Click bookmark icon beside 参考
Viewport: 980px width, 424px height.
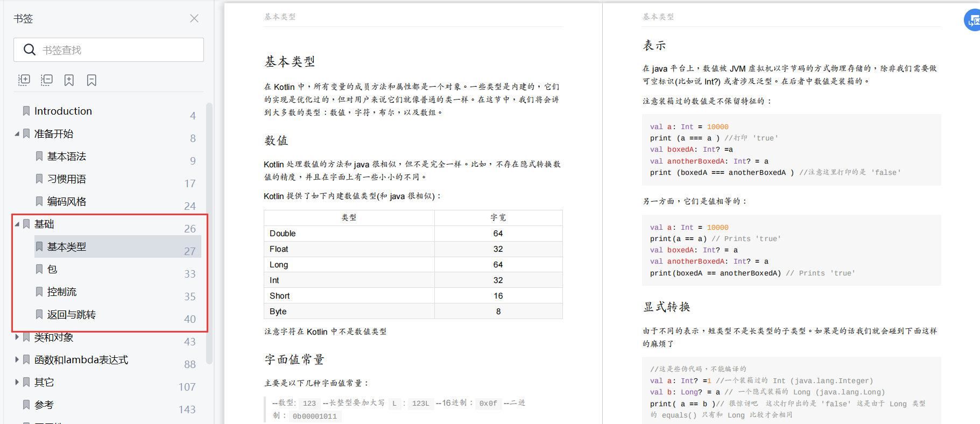tap(26, 405)
